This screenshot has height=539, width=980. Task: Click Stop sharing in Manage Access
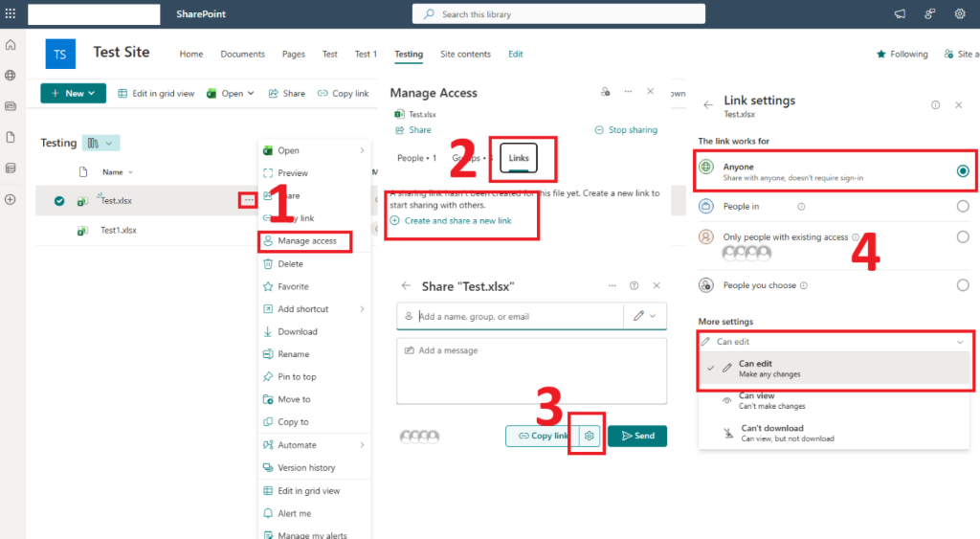click(x=626, y=130)
